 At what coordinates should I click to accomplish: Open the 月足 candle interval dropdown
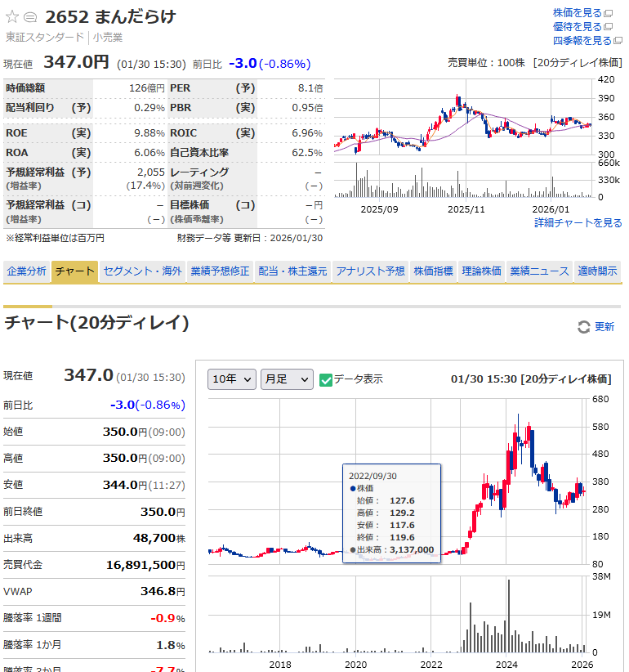(286, 379)
